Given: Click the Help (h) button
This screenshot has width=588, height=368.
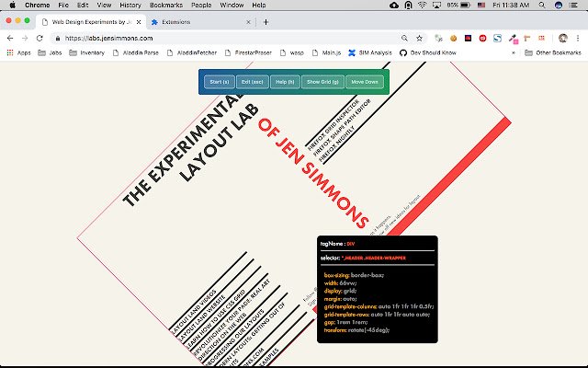Looking at the screenshot, I should (x=285, y=82).
